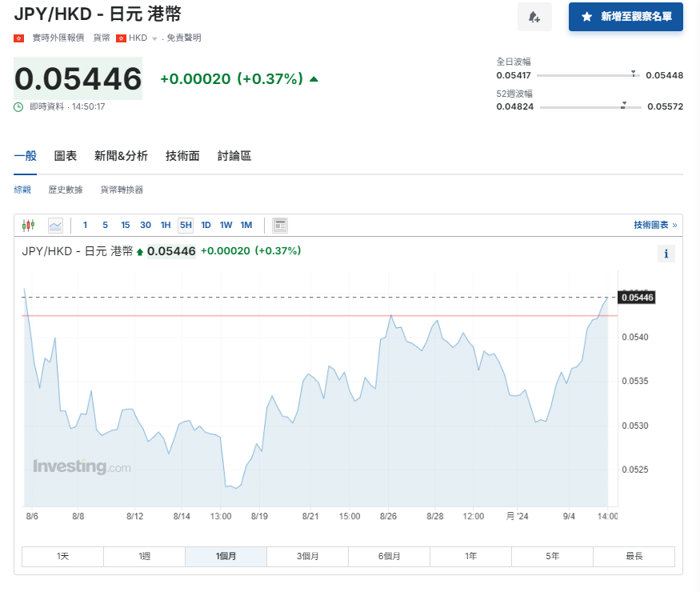The width and height of the screenshot is (700, 592).
Task: Open the 討論區 tab
Action: click(x=234, y=155)
